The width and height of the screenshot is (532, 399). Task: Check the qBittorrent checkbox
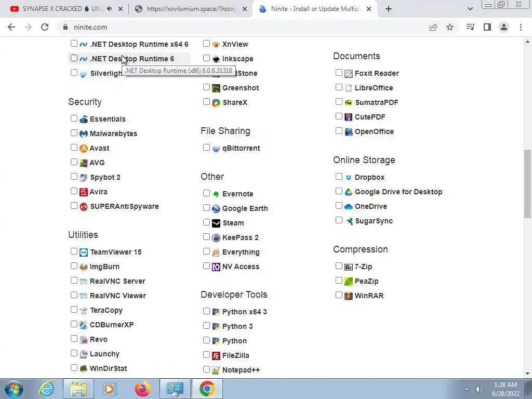coord(206,148)
